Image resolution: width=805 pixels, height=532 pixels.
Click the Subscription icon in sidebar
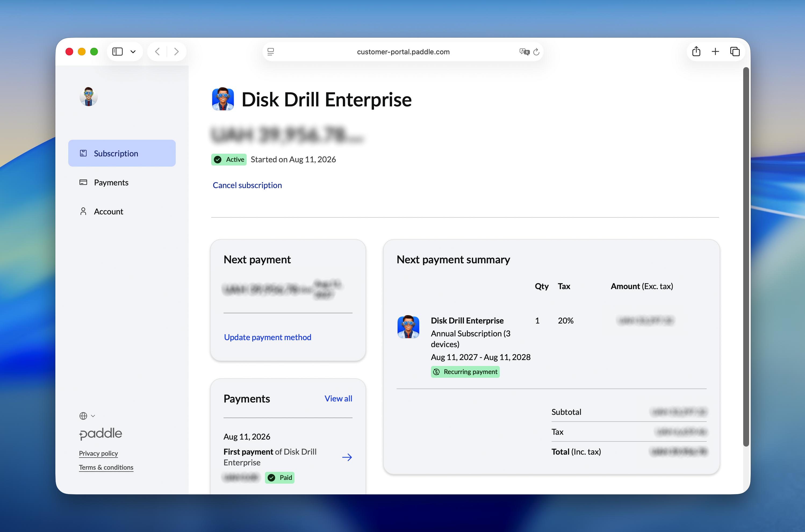click(x=83, y=153)
